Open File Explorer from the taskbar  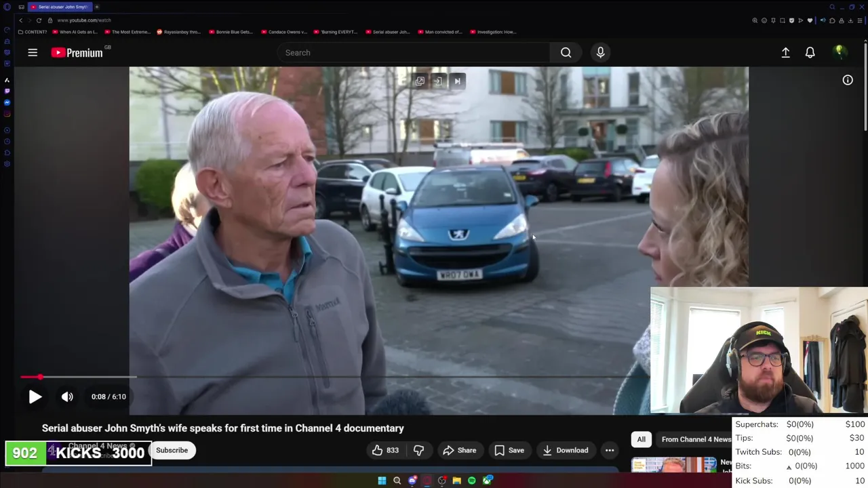457,481
